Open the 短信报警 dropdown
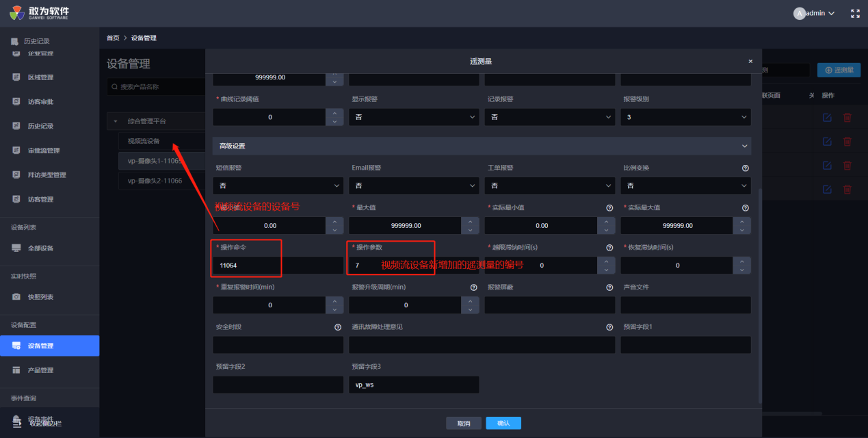 (278, 185)
